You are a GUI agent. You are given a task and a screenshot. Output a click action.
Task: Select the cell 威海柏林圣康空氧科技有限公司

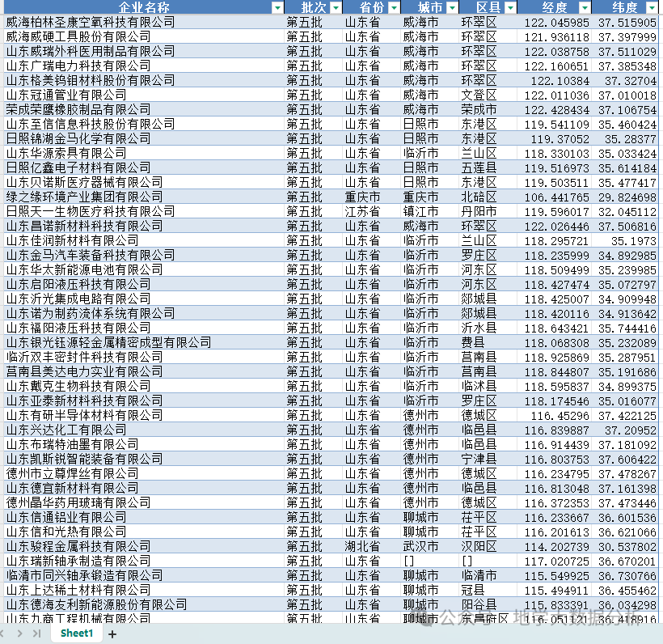[x=144, y=22]
